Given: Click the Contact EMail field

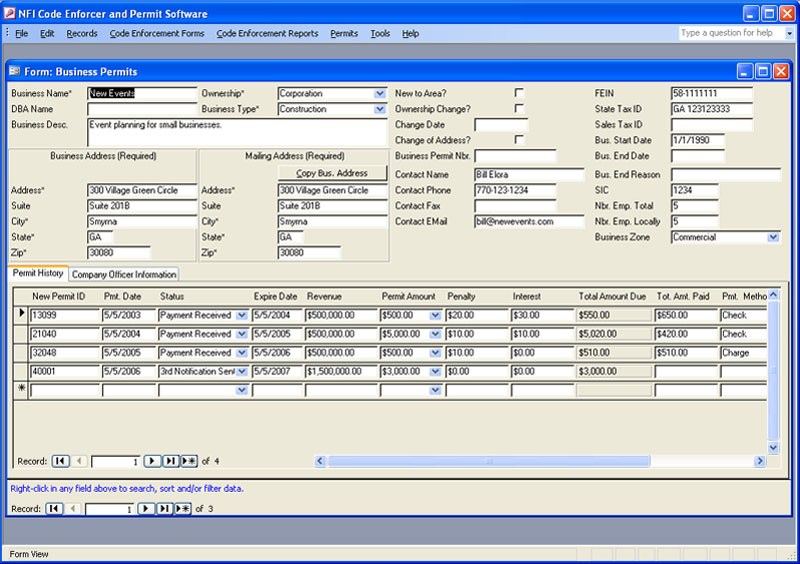Looking at the screenshot, I should (529, 222).
